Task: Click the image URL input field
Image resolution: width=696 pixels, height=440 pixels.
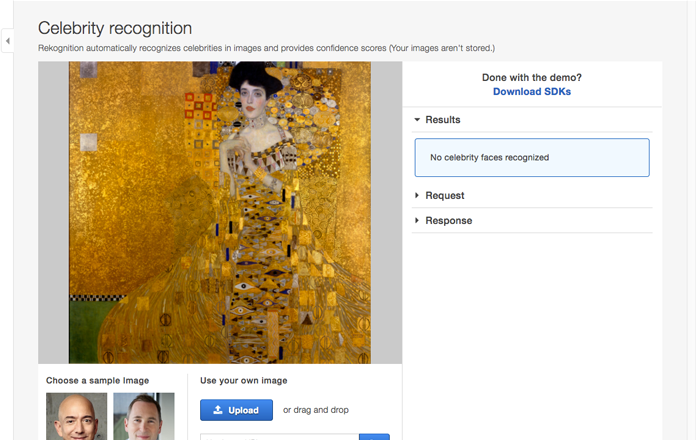Action: pyautogui.click(x=280, y=437)
